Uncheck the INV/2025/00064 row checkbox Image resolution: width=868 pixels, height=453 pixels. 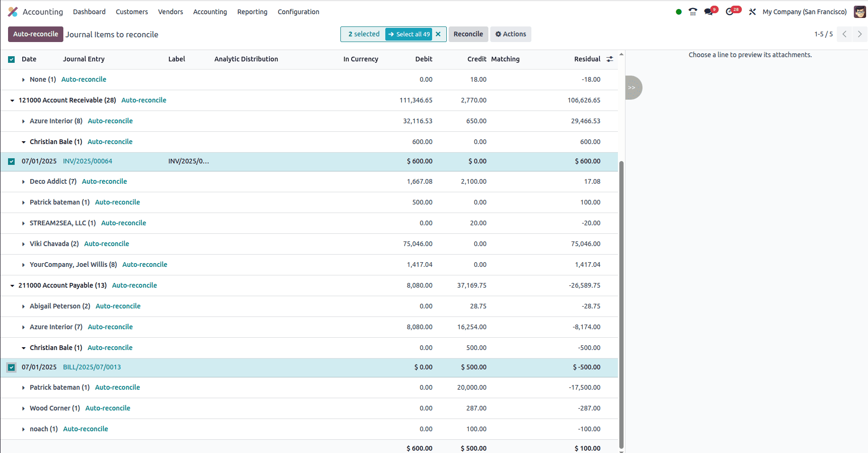[x=11, y=162]
